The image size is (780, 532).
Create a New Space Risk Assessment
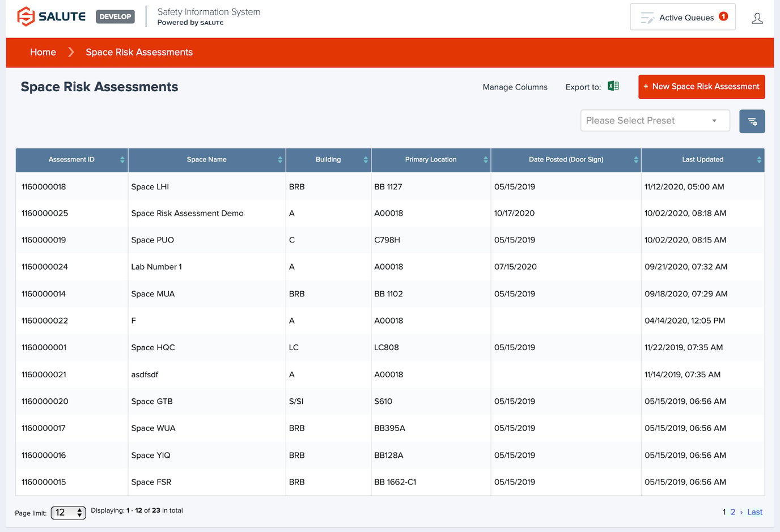click(701, 87)
